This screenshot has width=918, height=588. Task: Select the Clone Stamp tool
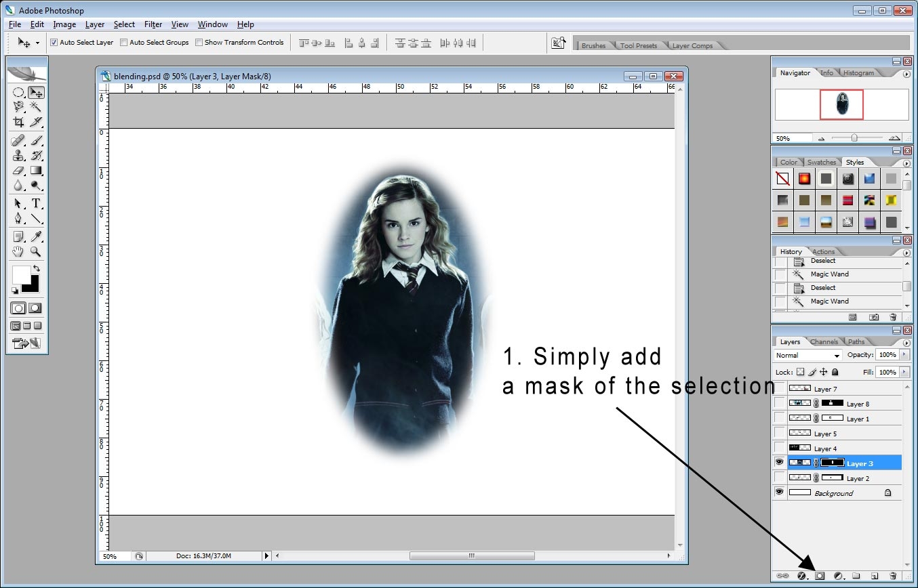click(18, 156)
